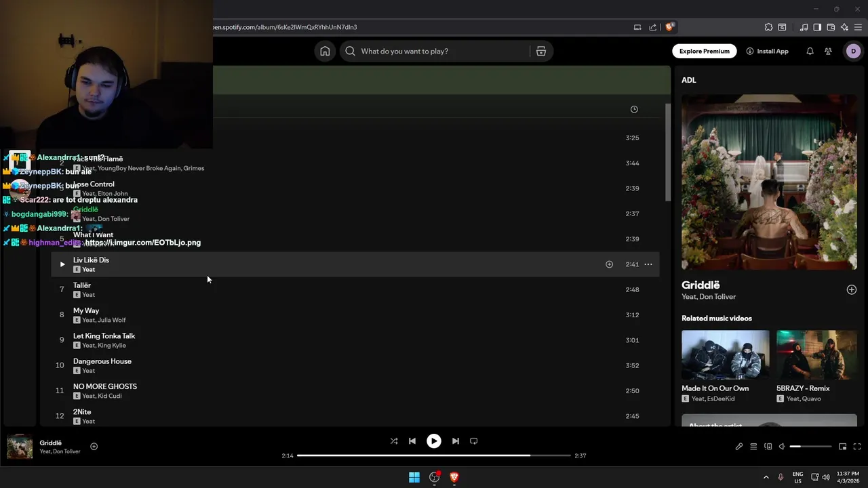
Task: Open OBS Studio from the taskbar
Action: [x=435, y=477]
